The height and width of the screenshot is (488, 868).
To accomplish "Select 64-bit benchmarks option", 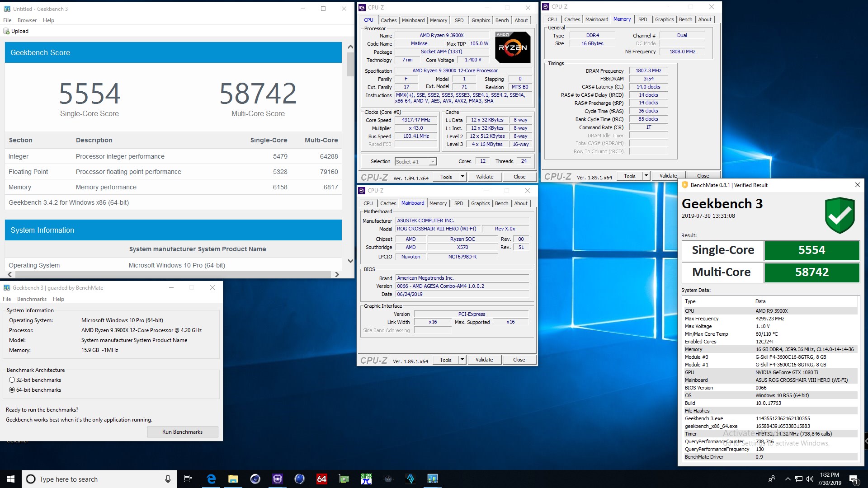I will click(x=12, y=390).
